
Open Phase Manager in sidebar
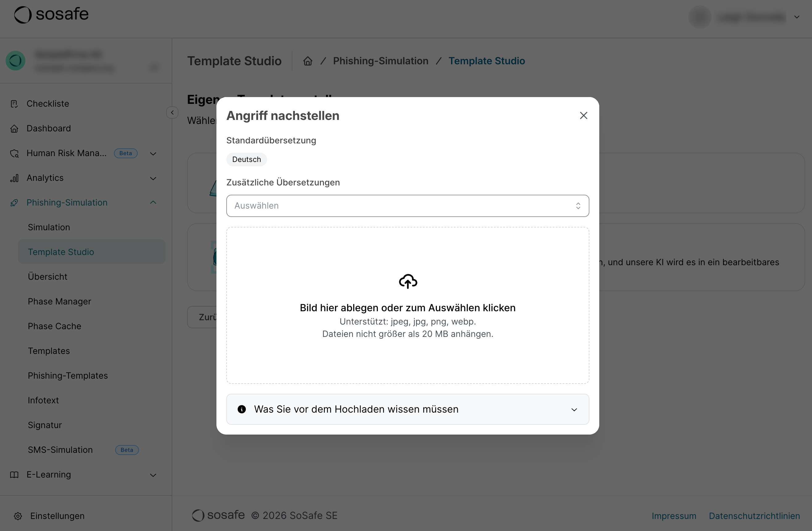coord(59,302)
